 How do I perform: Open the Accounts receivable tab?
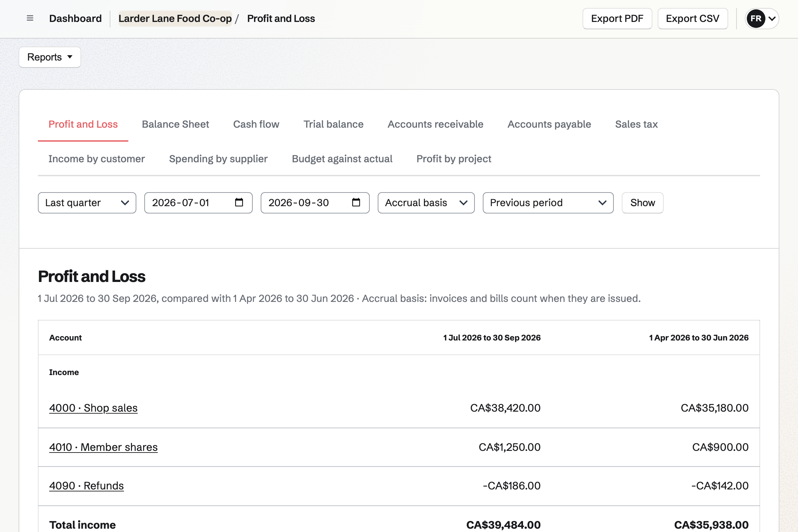(x=435, y=124)
